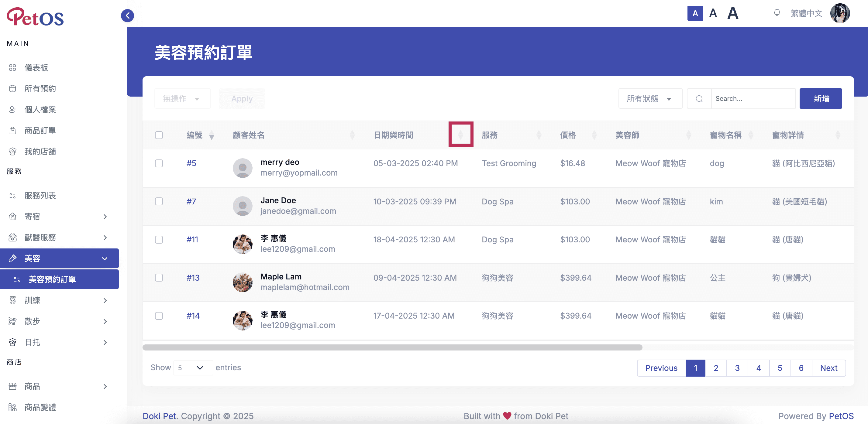Change the Show entries count dropdown
This screenshot has width=868, height=424.
point(193,368)
